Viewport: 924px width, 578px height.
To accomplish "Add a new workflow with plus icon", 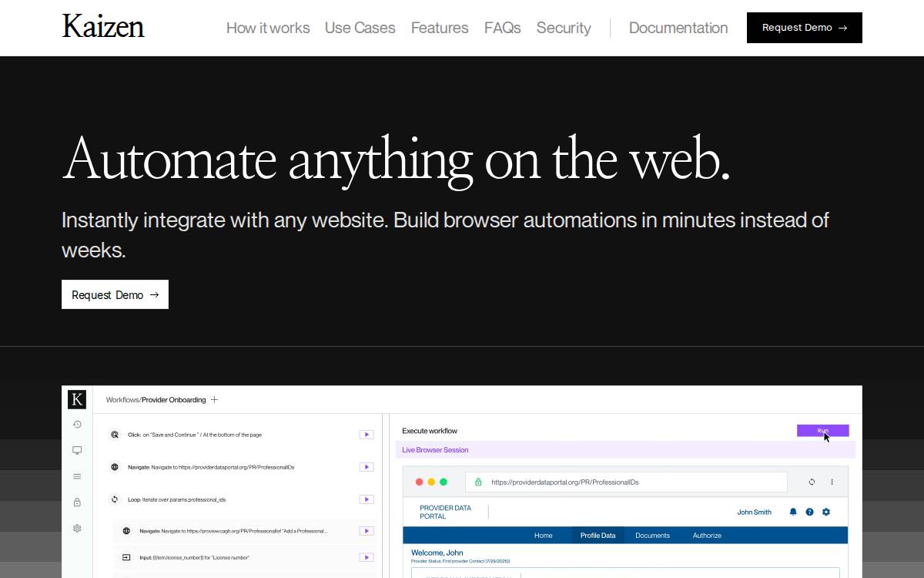I will point(215,400).
